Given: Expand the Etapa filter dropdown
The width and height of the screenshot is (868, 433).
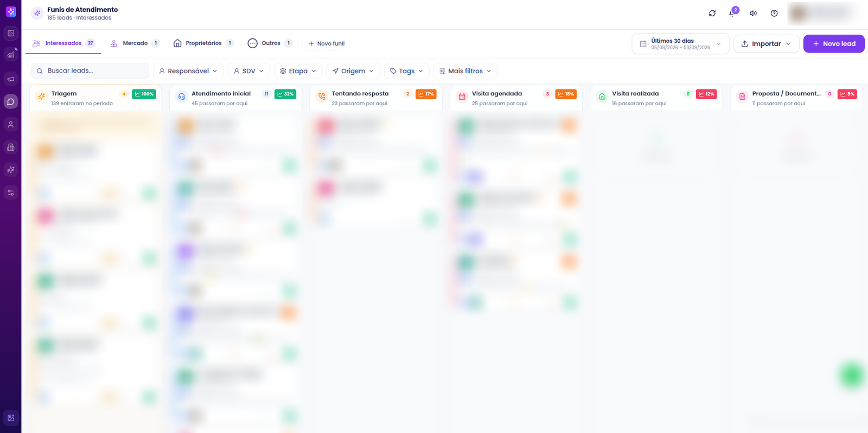Looking at the screenshot, I should coord(298,71).
